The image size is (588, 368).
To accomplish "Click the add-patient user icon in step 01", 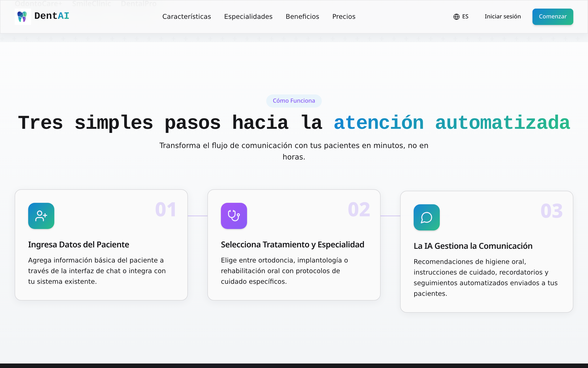I will (x=41, y=216).
